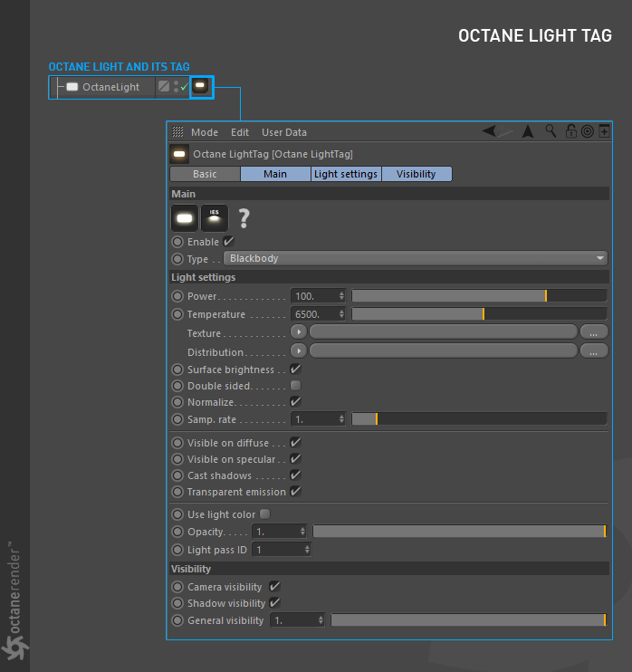Click the animation dot beside Camera visibility
The image size is (632, 672).
click(x=177, y=587)
